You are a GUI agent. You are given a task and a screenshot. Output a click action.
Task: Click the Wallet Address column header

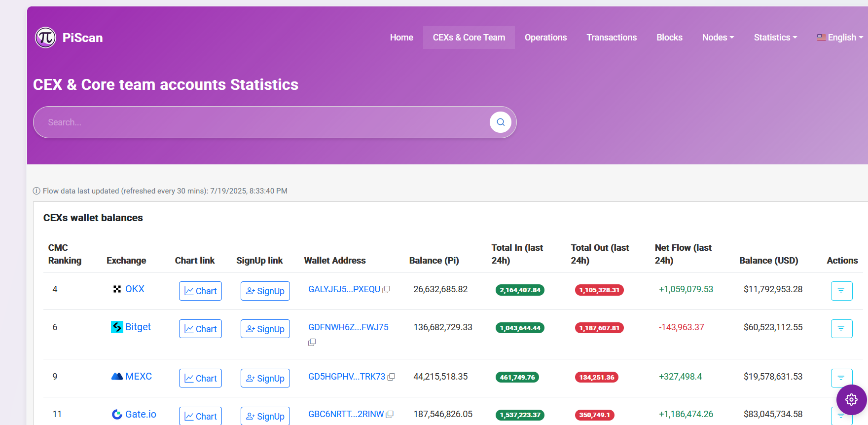click(x=335, y=261)
